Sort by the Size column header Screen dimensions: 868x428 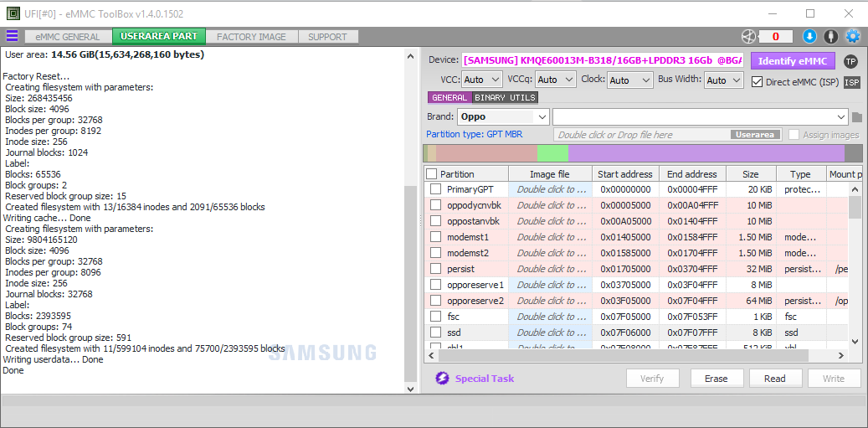(x=751, y=174)
